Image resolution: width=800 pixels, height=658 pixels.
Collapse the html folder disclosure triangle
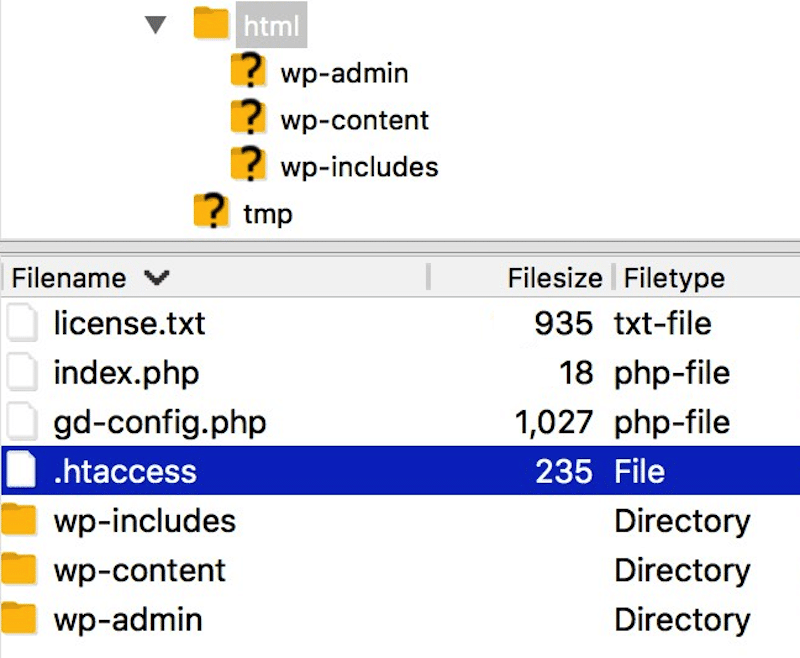(x=155, y=25)
